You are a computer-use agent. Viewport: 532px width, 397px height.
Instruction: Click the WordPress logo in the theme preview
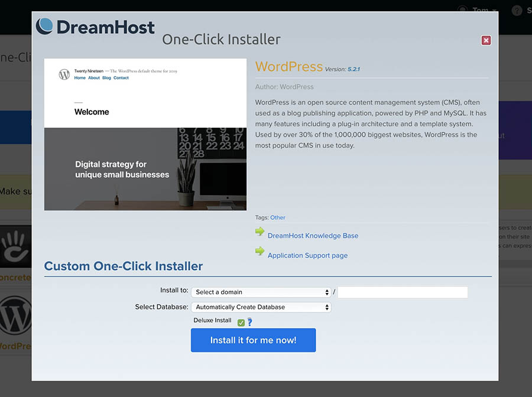click(64, 74)
